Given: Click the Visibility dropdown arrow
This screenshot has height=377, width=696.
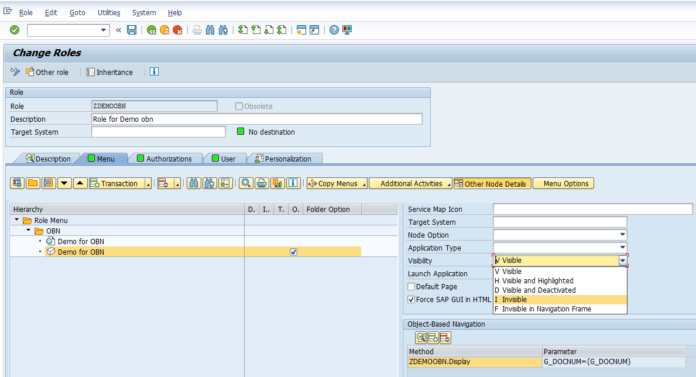Looking at the screenshot, I should click(x=623, y=261).
